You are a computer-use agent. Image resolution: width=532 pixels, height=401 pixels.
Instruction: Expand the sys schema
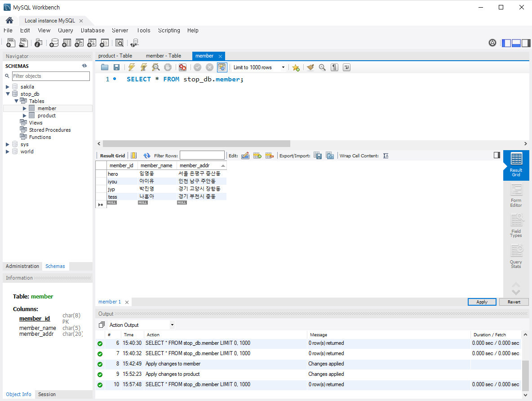pos(8,144)
